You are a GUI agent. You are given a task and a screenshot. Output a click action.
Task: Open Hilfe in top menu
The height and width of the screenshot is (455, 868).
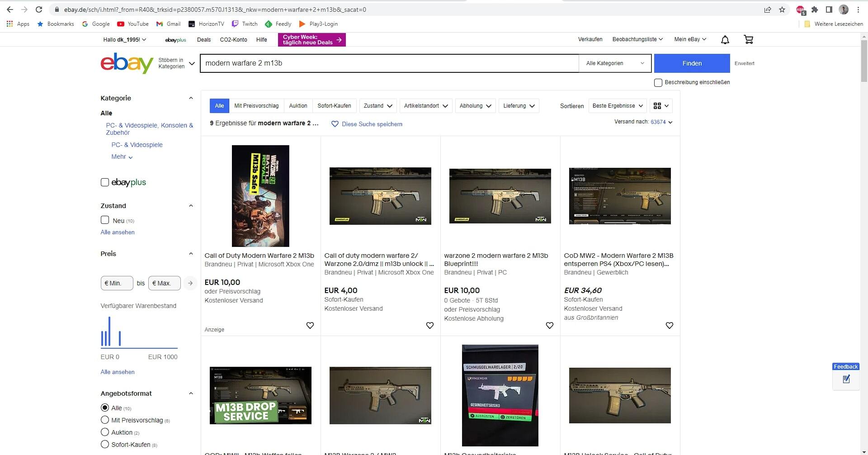[261, 40]
